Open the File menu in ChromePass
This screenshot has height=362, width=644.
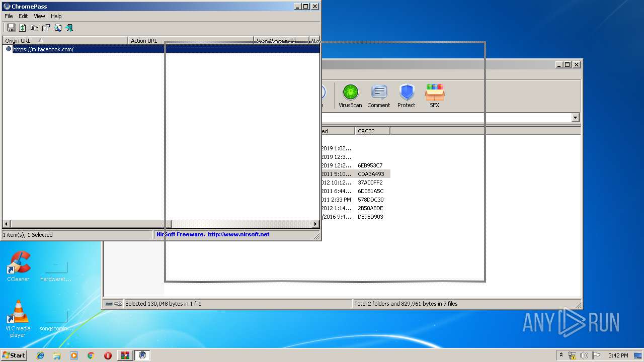coord(9,16)
